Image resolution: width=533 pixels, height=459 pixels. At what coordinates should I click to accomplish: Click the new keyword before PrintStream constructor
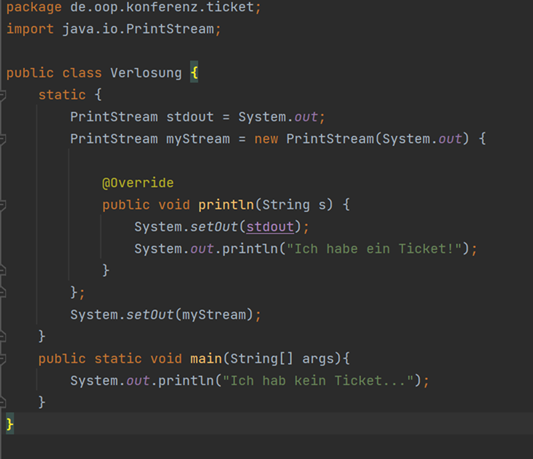[266, 139]
